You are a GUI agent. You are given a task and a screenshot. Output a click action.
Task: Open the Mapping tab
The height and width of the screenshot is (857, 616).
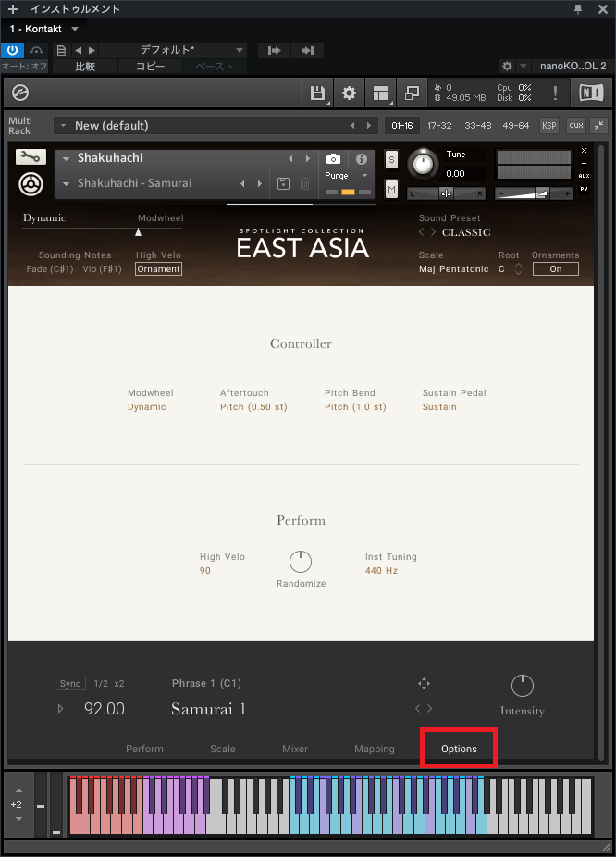click(x=374, y=749)
